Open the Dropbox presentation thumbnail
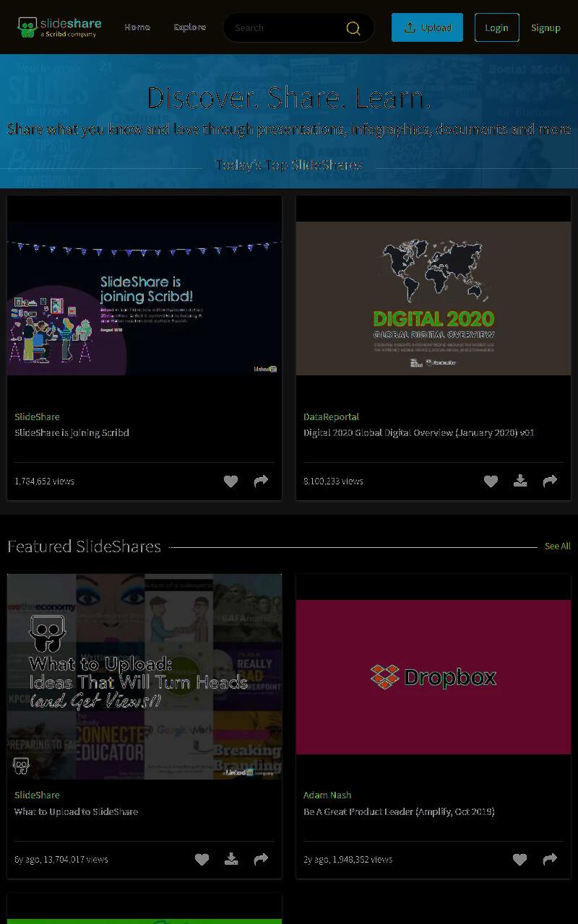The image size is (578, 924). coord(433,676)
